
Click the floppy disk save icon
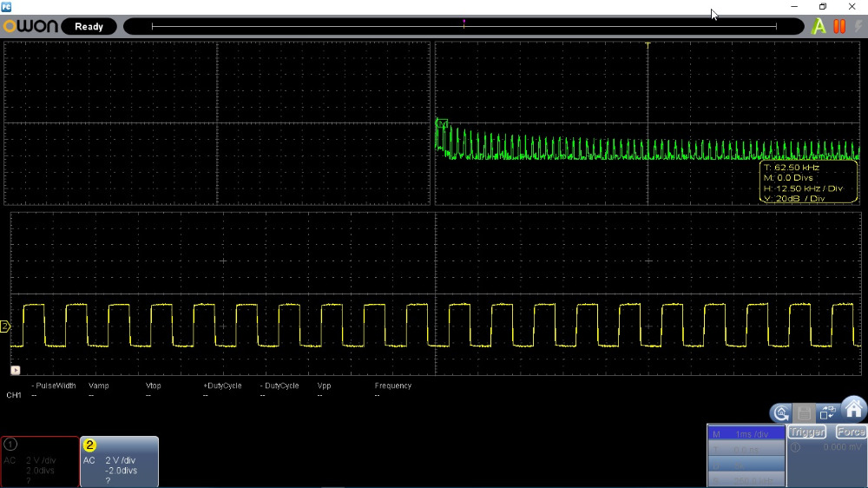pyautogui.click(x=805, y=412)
